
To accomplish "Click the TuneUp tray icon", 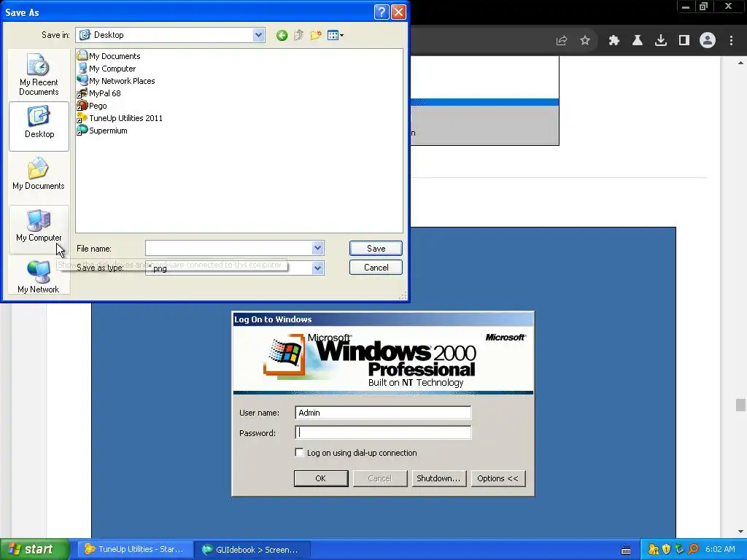I will point(654,550).
